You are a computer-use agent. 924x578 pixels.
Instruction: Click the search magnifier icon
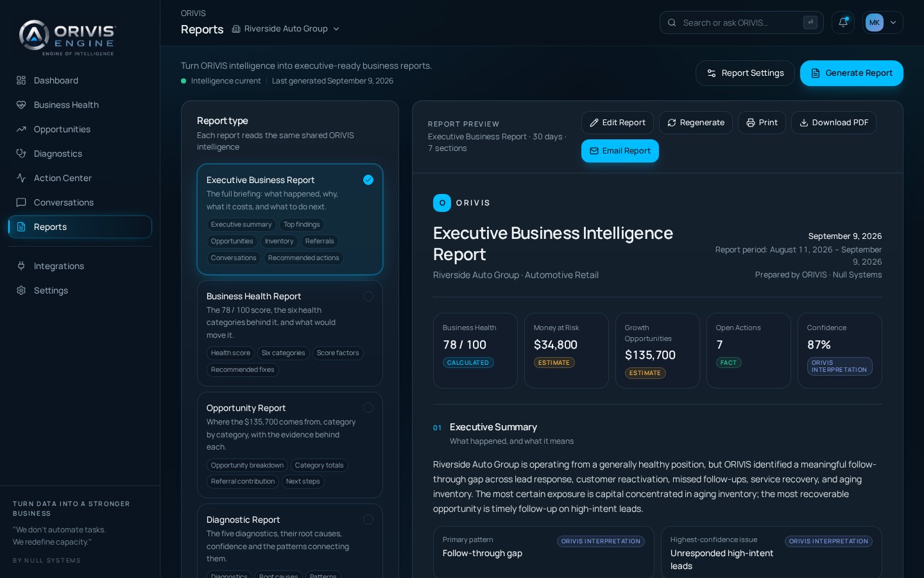pos(672,22)
